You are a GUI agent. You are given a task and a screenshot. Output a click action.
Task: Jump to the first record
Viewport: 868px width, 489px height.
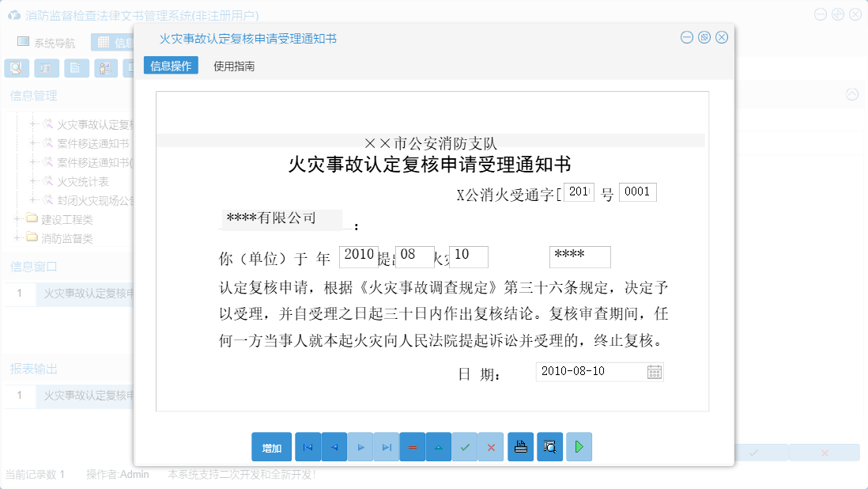308,446
